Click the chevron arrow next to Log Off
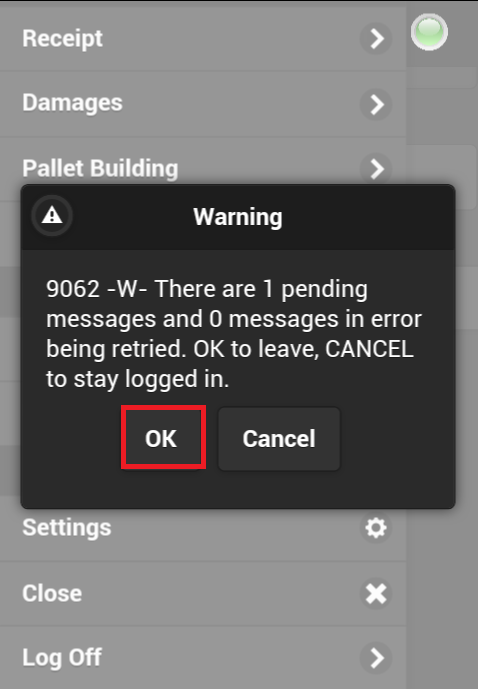This screenshot has height=689, width=478. coord(376,658)
